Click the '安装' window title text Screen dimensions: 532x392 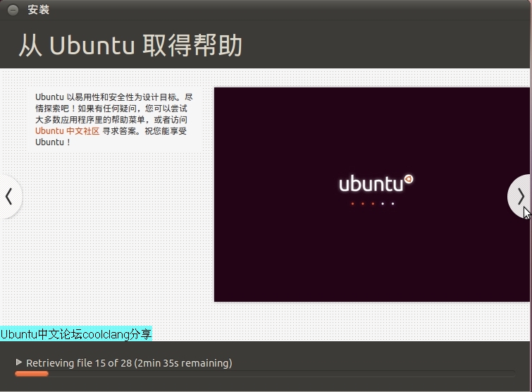(38, 9)
